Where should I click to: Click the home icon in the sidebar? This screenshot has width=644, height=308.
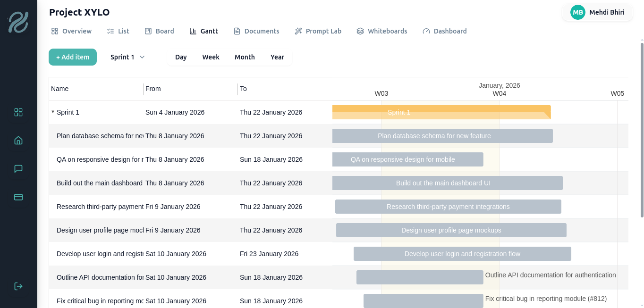click(x=18, y=140)
